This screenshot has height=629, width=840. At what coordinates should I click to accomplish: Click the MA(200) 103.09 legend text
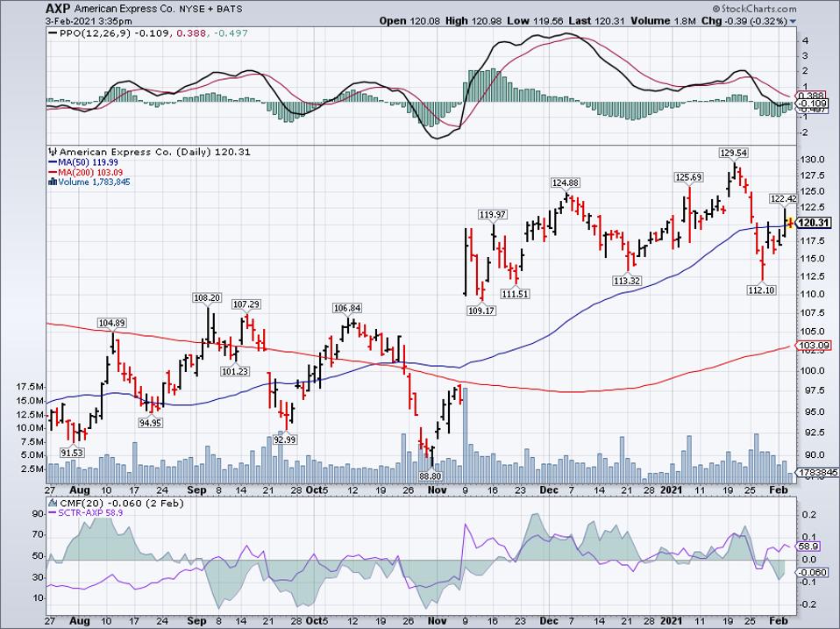pos(90,173)
